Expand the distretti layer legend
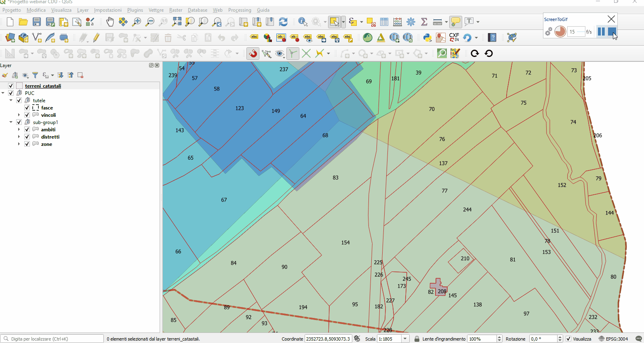 click(19, 137)
